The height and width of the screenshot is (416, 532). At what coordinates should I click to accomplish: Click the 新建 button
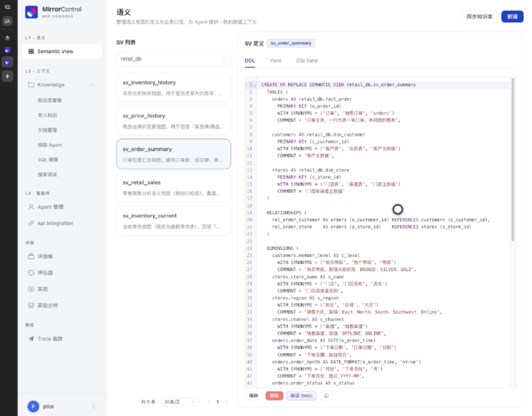pos(512,17)
